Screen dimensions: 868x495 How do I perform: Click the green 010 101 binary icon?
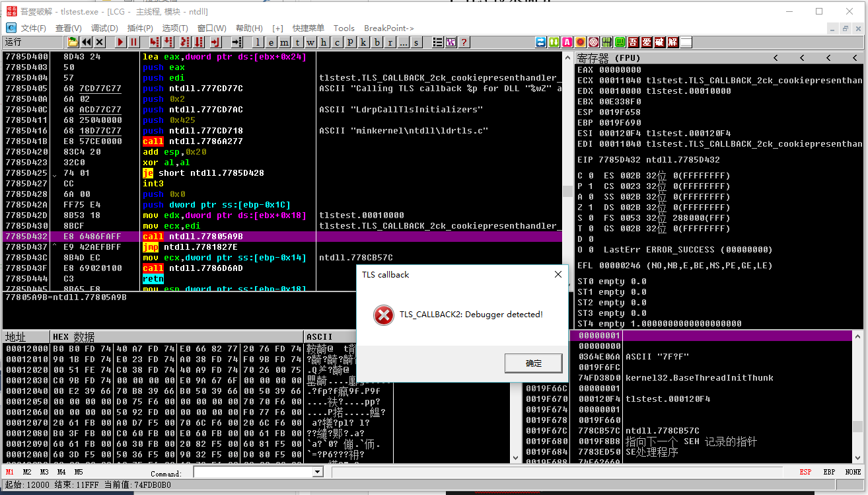[x=606, y=42]
